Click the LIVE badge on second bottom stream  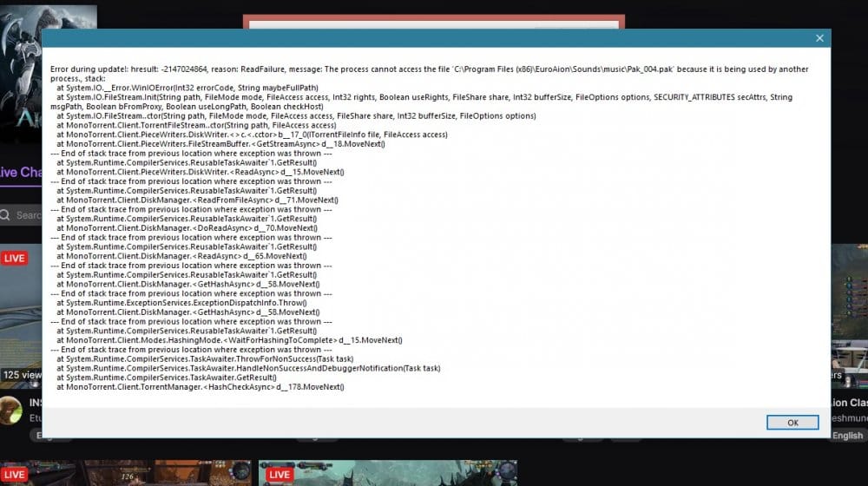(x=279, y=475)
